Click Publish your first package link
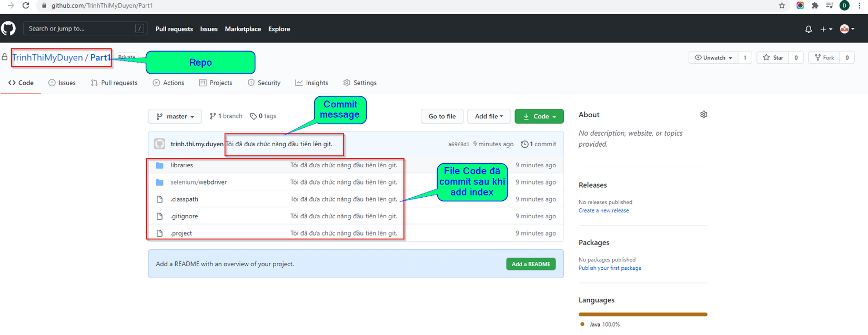Viewport: 868px width, 335px height. click(610, 268)
